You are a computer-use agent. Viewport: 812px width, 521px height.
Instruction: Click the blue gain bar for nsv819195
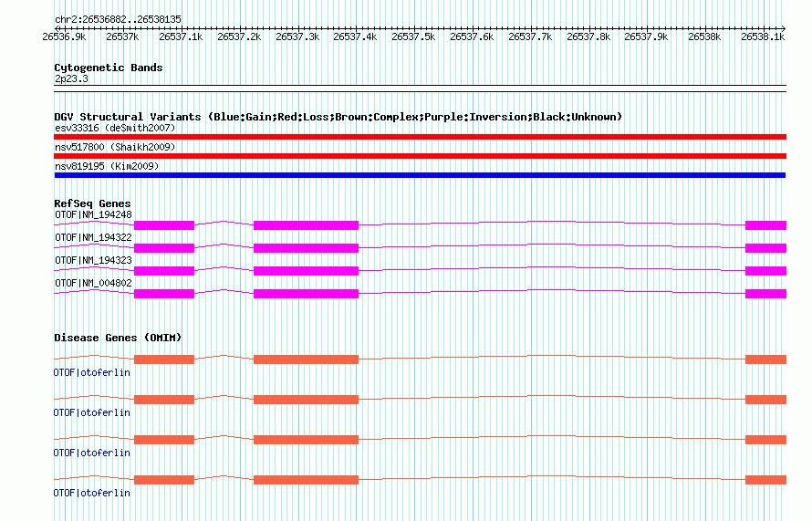coord(420,175)
